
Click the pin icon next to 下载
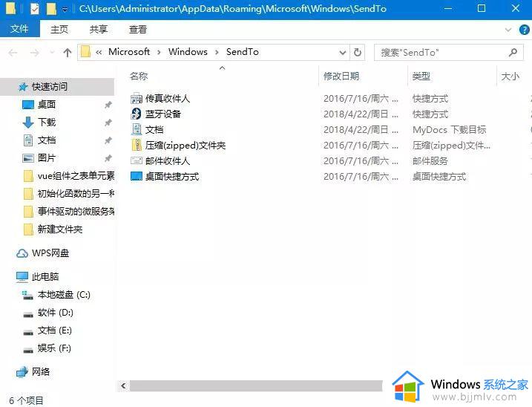click(x=108, y=123)
